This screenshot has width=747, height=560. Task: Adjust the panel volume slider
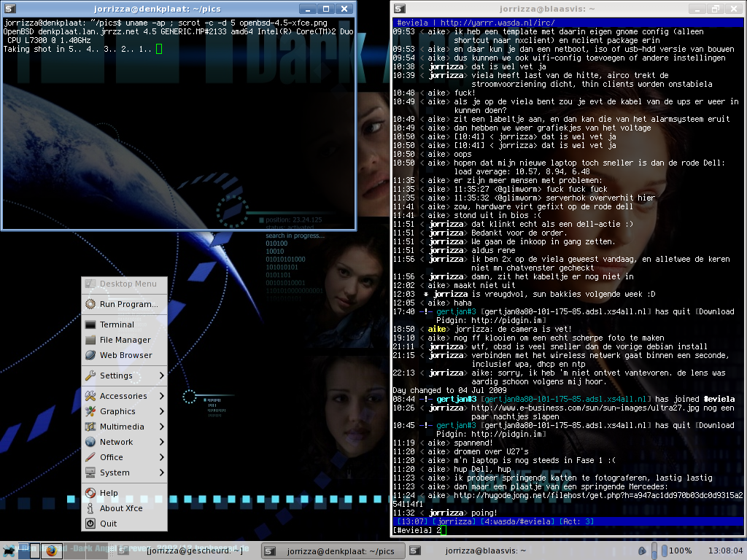[654, 551]
